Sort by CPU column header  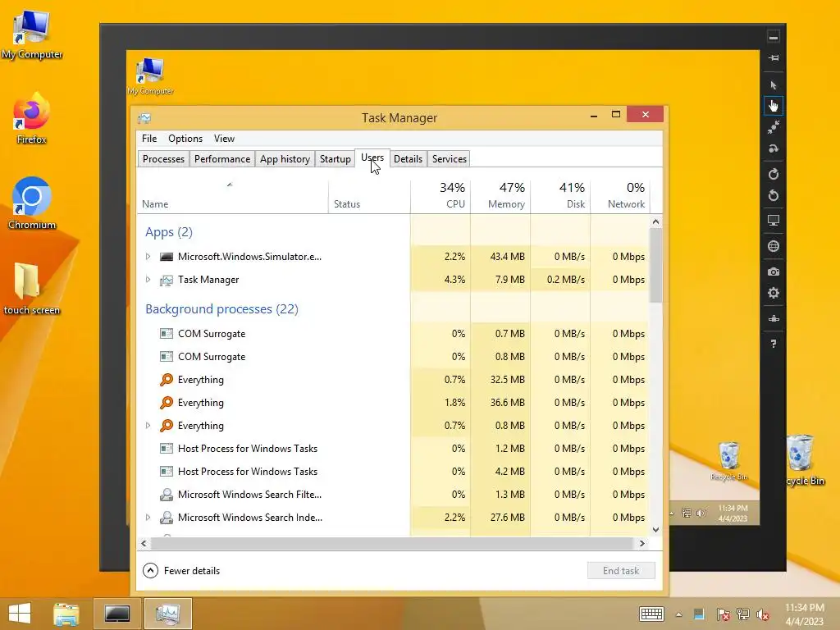click(441, 197)
